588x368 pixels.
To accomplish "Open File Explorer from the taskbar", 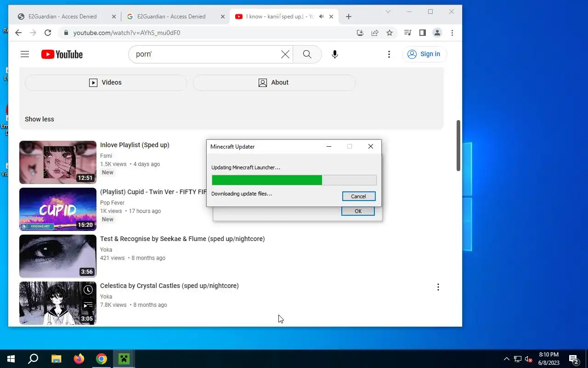I will click(56, 359).
